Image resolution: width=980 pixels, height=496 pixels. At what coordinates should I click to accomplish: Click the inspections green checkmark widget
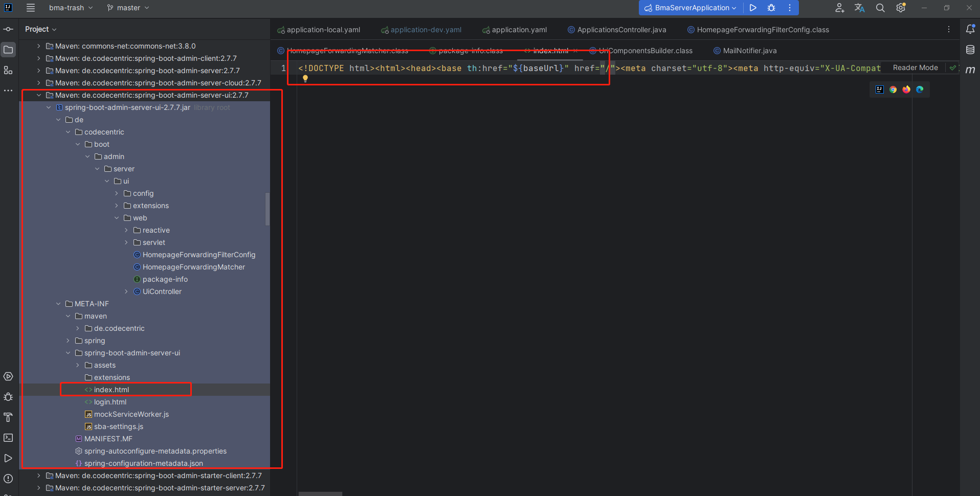(x=953, y=67)
